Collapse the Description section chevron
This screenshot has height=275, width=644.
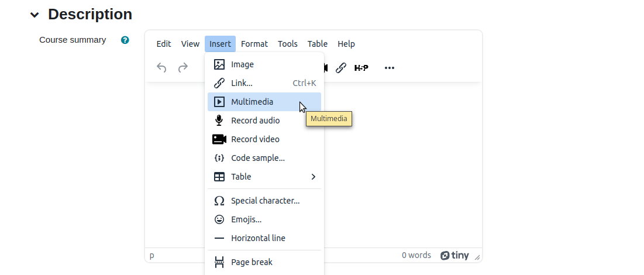(x=35, y=15)
